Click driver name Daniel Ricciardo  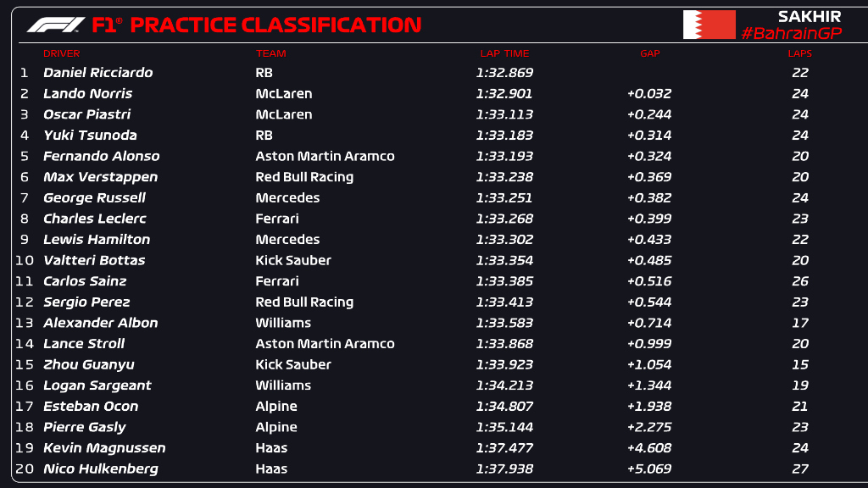tap(98, 73)
